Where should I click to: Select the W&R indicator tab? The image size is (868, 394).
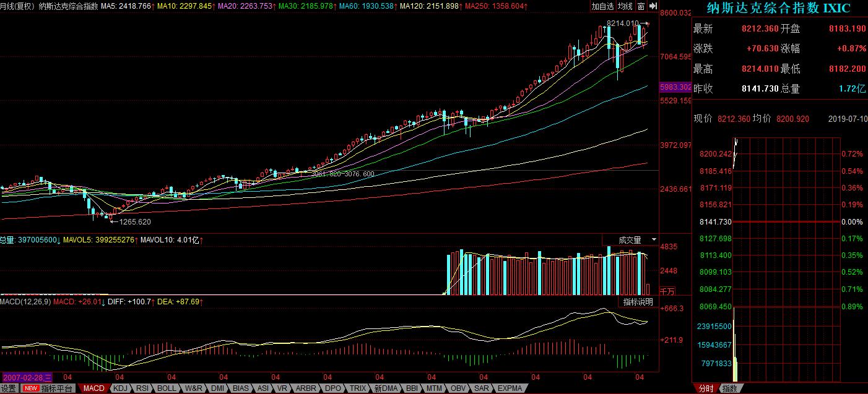click(193, 388)
